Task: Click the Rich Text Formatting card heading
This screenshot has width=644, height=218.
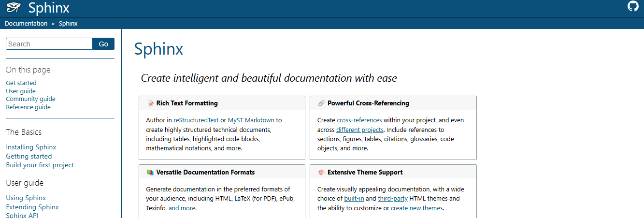Action: tap(187, 103)
